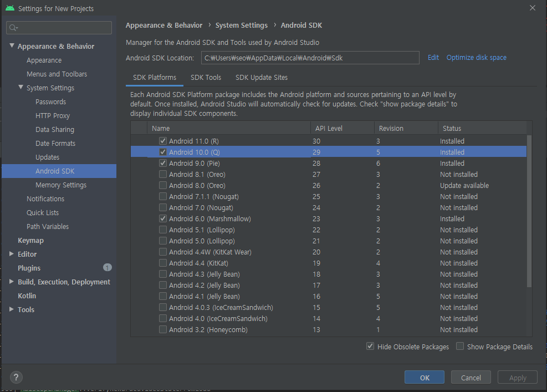Image resolution: width=547 pixels, height=392 pixels.
Task: Select Android 4.0.3 (IceCreamSandwich) row
Action: tap(329, 307)
